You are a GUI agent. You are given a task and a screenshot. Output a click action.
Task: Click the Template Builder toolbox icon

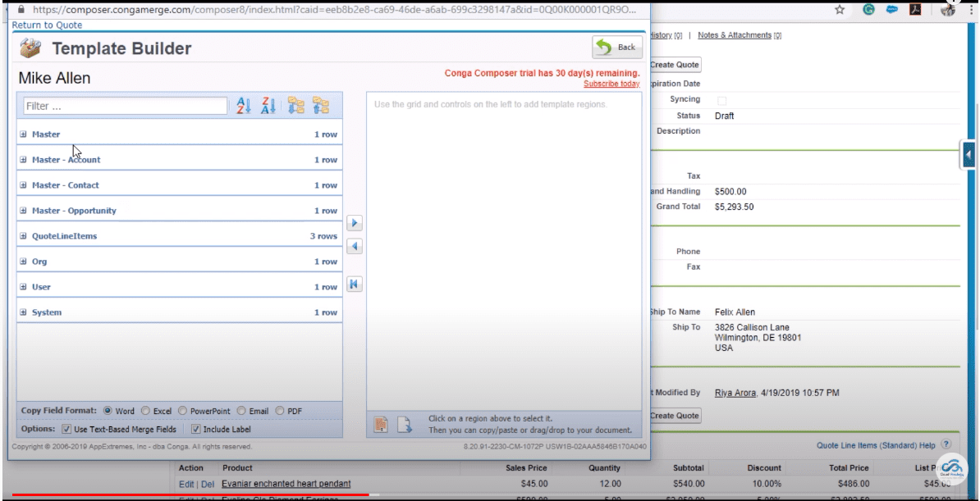[30, 48]
